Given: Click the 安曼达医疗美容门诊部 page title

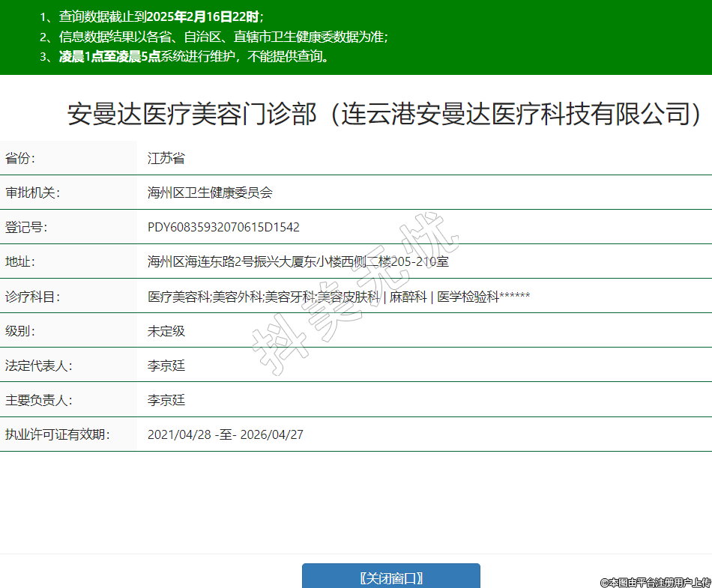Looking at the screenshot, I should [x=385, y=113].
